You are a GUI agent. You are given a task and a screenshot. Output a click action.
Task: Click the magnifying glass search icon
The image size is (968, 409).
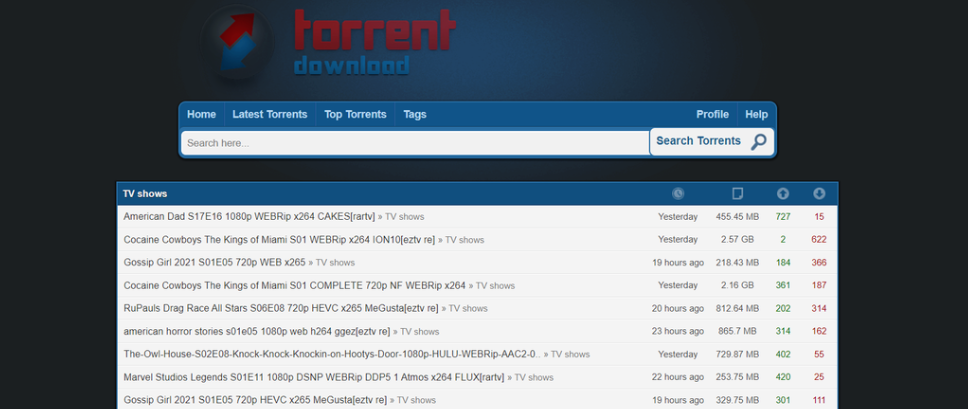pyautogui.click(x=758, y=142)
